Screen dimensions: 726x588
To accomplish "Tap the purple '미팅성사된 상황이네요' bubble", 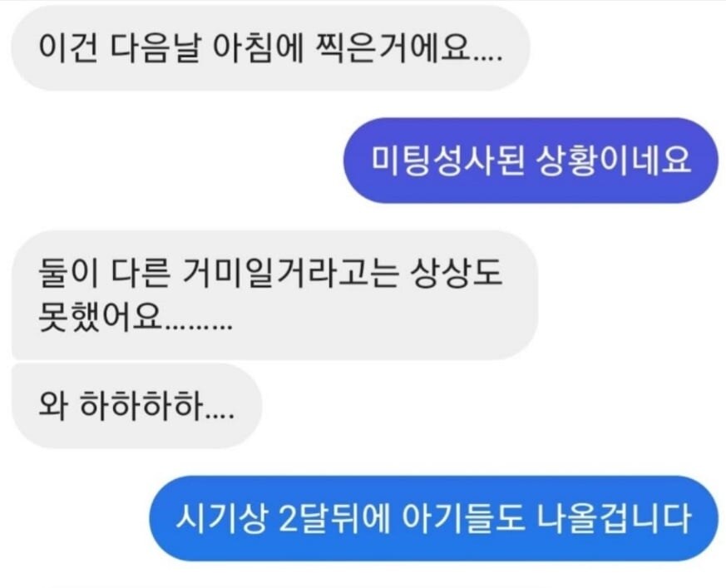I will point(531,161).
